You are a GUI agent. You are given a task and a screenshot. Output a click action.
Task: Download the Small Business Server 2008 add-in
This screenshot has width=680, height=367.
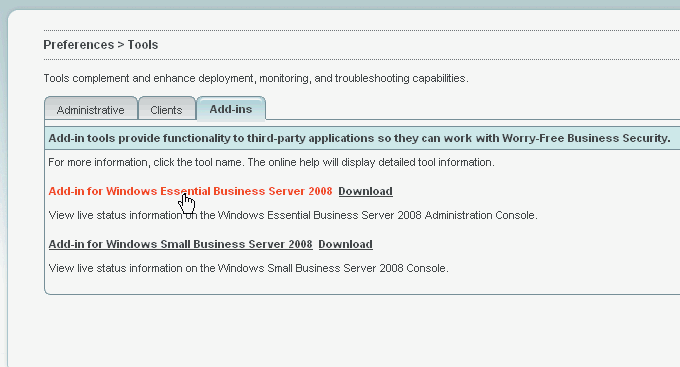tap(345, 244)
